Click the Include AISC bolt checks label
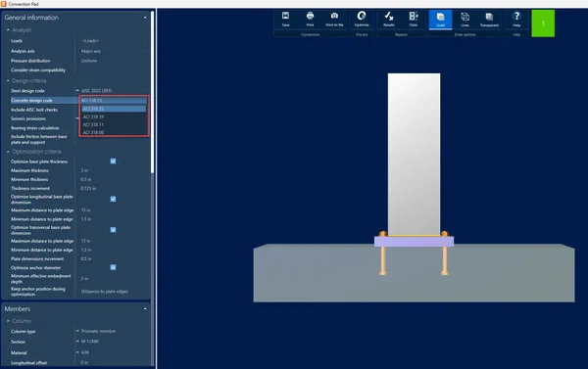Image resolution: width=588 pixels, height=369 pixels. (x=34, y=110)
